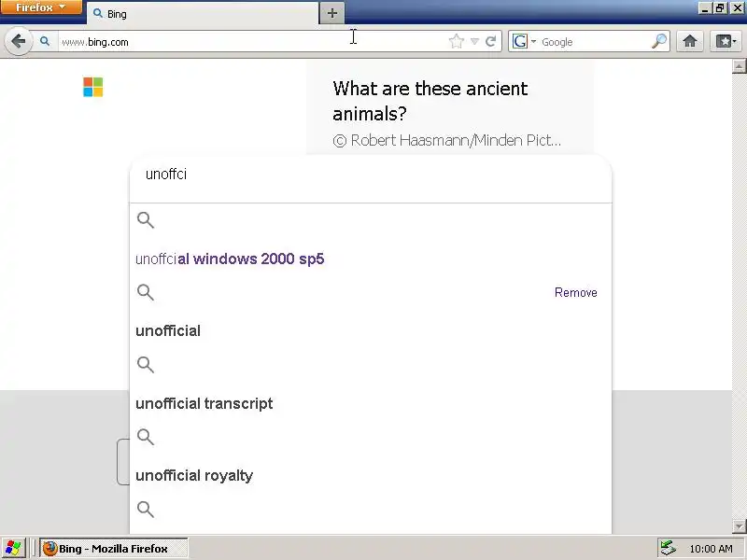Minimize the Firefox window

[x=706, y=7]
